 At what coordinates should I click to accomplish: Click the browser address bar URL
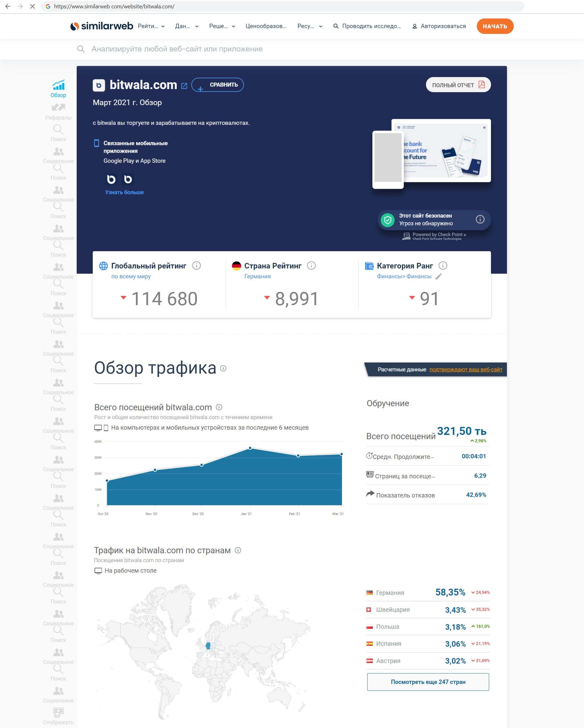114,6
